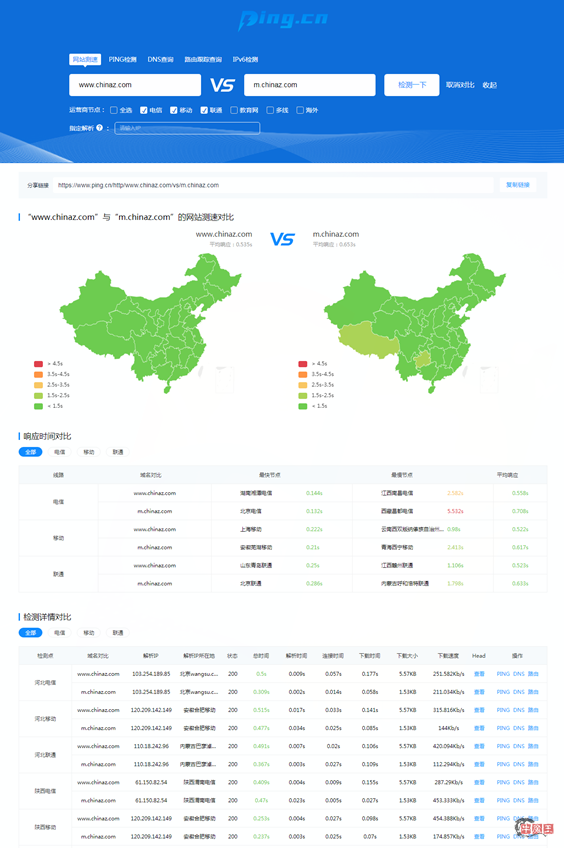Enable the 海外 checkbox
The height and width of the screenshot is (848, 564).
300,110
